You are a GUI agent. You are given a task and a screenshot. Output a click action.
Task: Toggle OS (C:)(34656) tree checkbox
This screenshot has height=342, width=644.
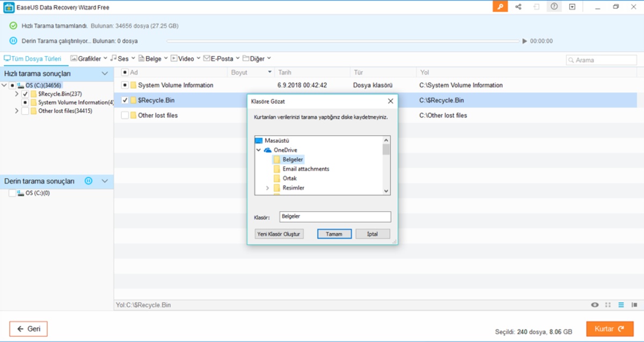(x=12, y=85)
